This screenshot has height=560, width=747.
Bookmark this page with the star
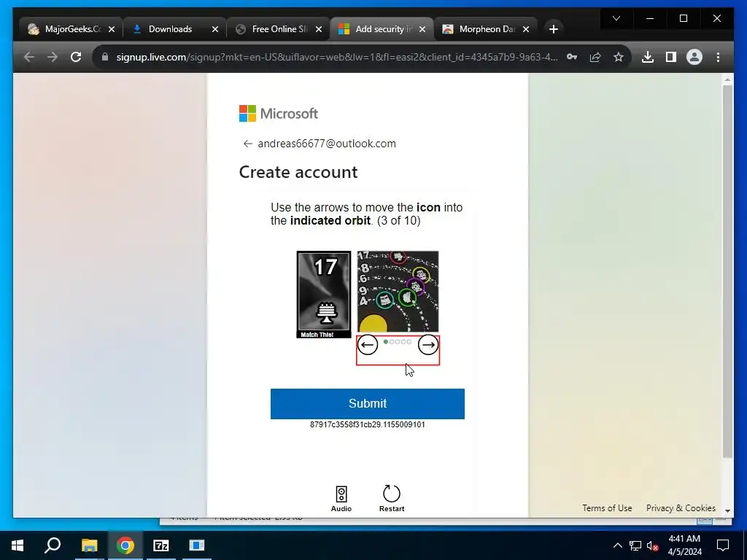[x=619, y=57]
